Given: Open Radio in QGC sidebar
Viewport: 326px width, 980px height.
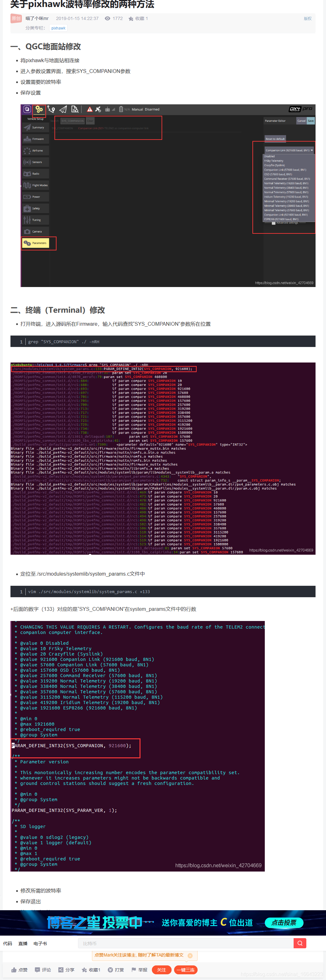Looking at the screenshot, I should tap(36, 174).
